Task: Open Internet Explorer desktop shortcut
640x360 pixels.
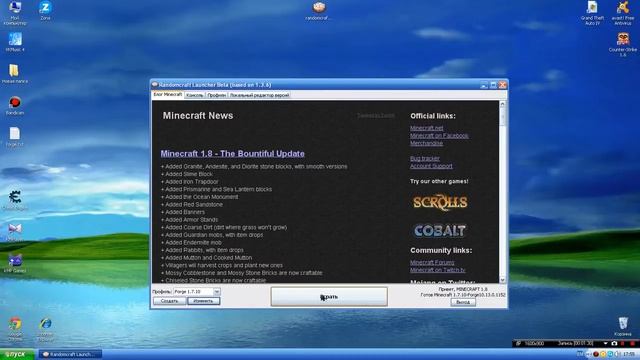Action: [45, 329]
